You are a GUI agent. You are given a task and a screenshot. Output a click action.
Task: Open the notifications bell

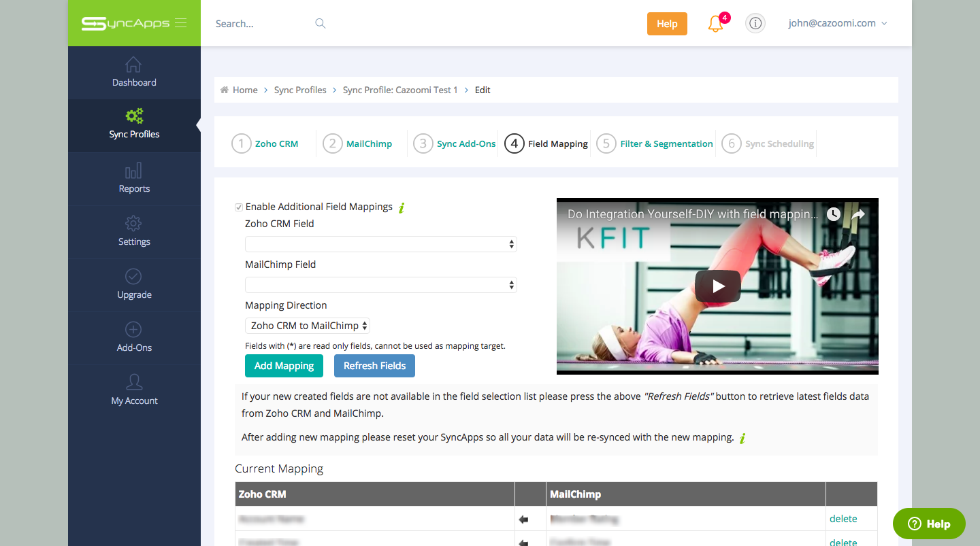coord(715,24)
